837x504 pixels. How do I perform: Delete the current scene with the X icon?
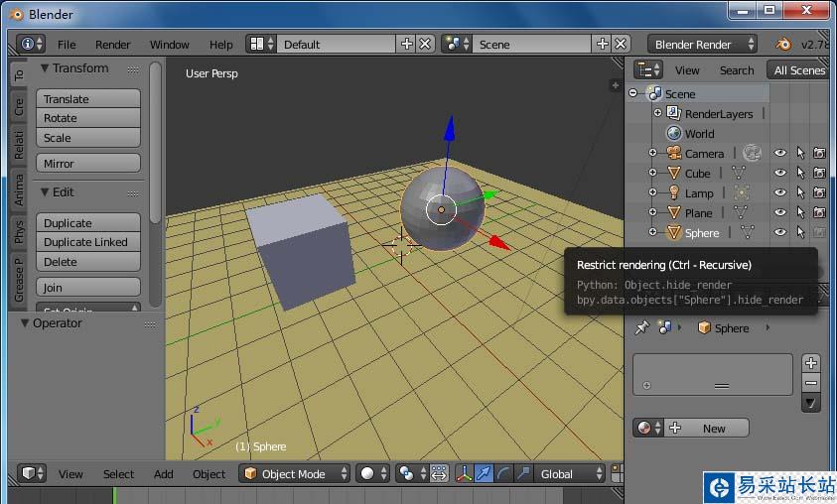coord(621,45)
